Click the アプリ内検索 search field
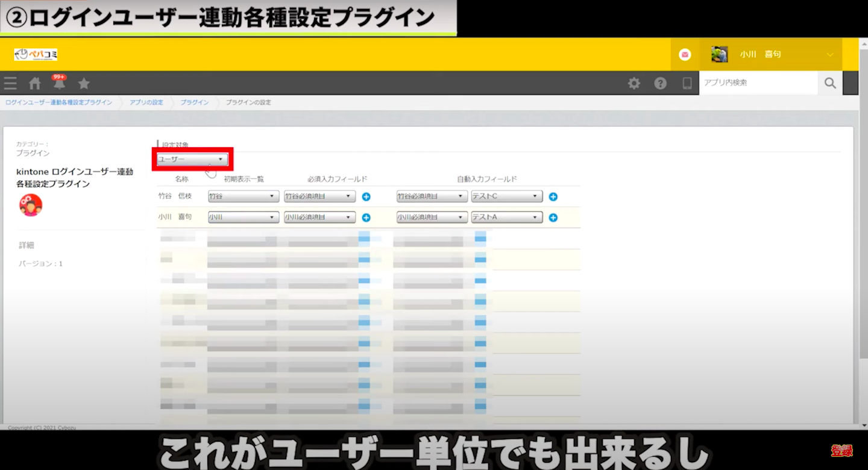The width and height of the screenshot is (868, 470). coord(758,83)
